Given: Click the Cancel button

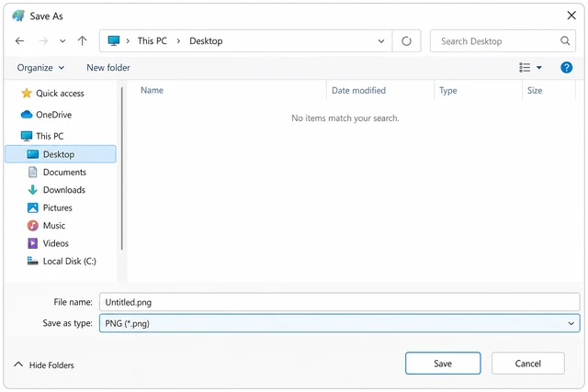Looking at the screenshot, I should tap(527, 364).
